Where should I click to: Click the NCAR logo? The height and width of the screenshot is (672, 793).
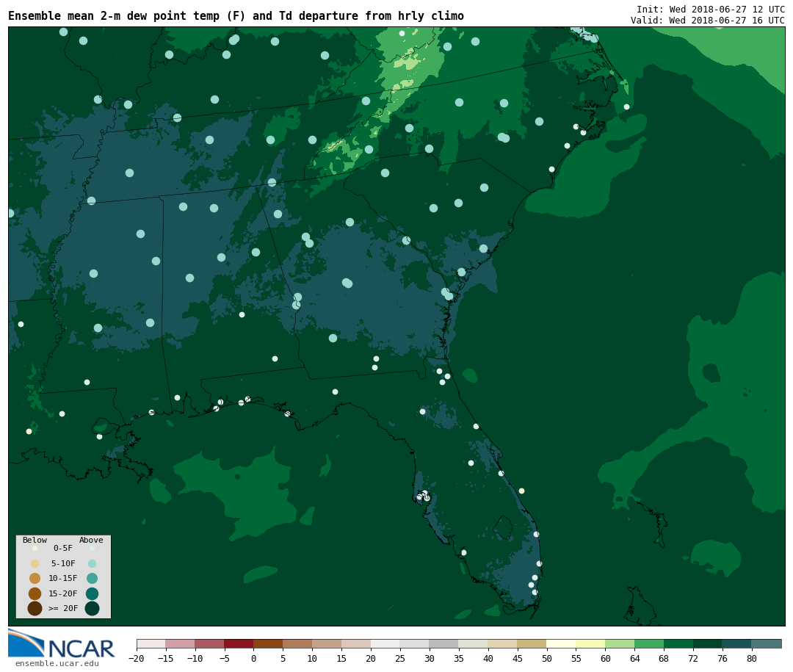[x=61, y=643]
